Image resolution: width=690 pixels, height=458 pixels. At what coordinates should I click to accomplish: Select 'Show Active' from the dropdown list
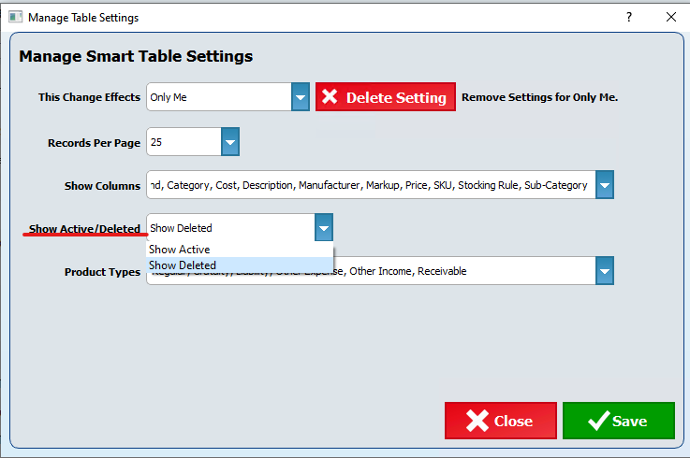pyautogui.click(x=180, y=249)
